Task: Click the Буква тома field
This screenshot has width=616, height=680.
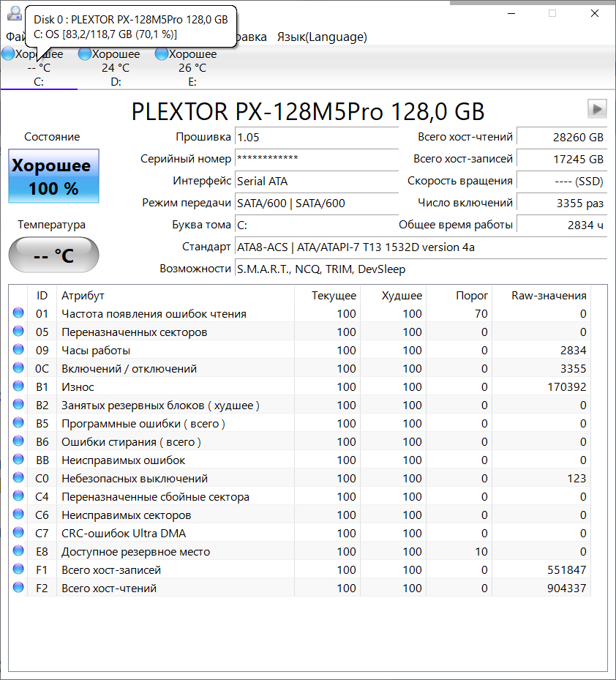Action: click(x=317, y=225)
